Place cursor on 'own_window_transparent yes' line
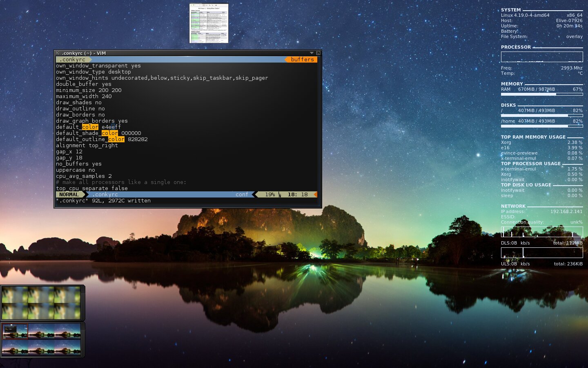This screenshot has height=368, width=588. [x=98, y=66]
